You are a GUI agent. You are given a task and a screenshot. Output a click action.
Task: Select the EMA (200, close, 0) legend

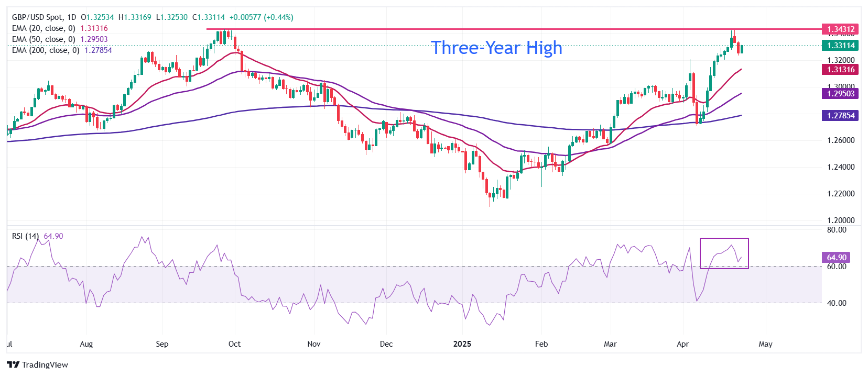pyautogui.click(x=46, y=50)
